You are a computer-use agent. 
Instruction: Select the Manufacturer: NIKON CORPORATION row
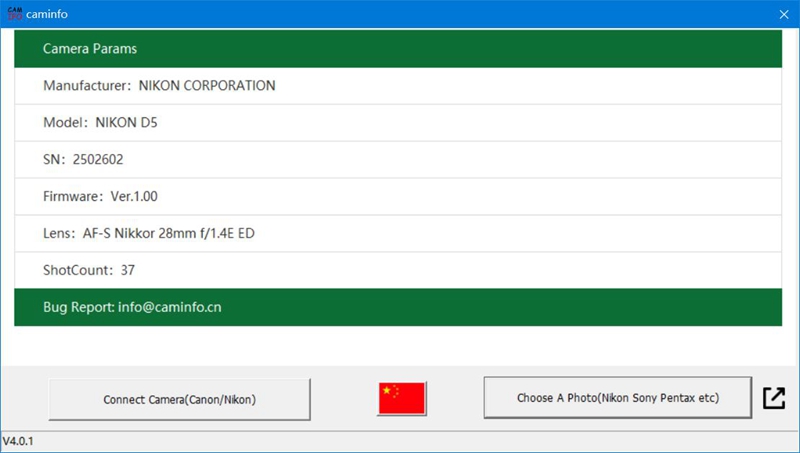[x=398, y=86]
